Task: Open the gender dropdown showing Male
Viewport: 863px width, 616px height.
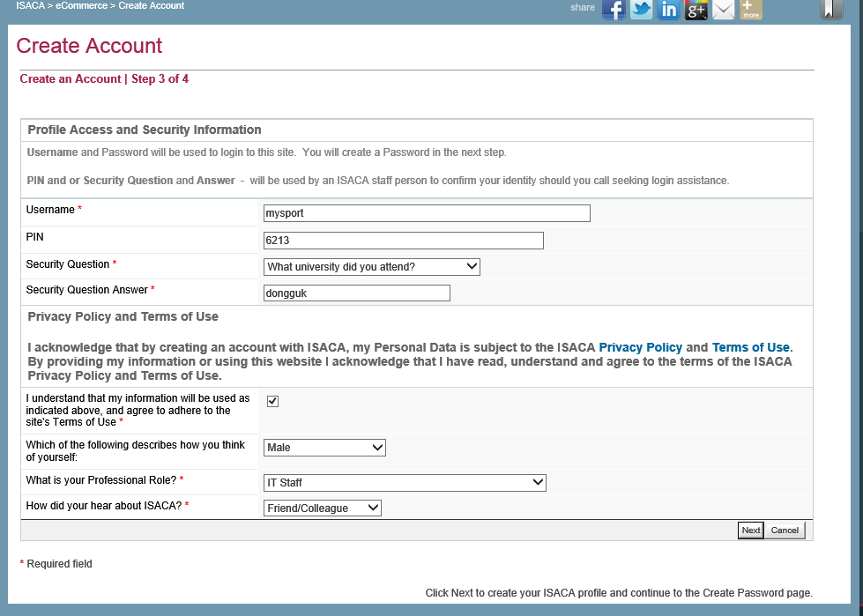Action: pos(324,448)
